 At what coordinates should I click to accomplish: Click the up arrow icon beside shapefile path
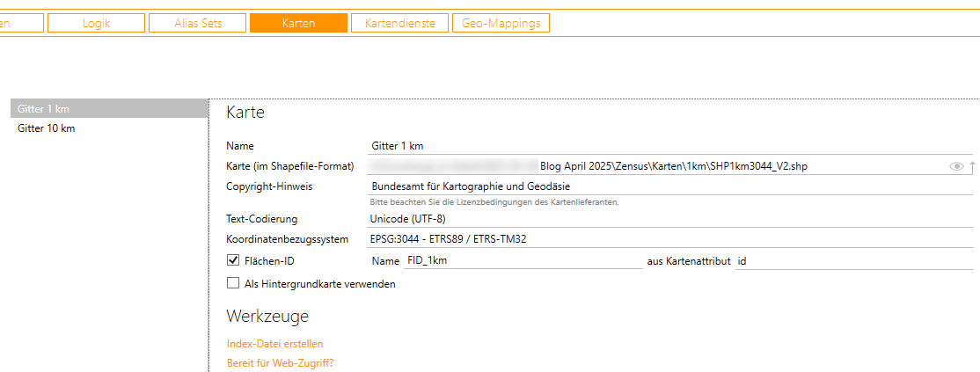(973, 166)
